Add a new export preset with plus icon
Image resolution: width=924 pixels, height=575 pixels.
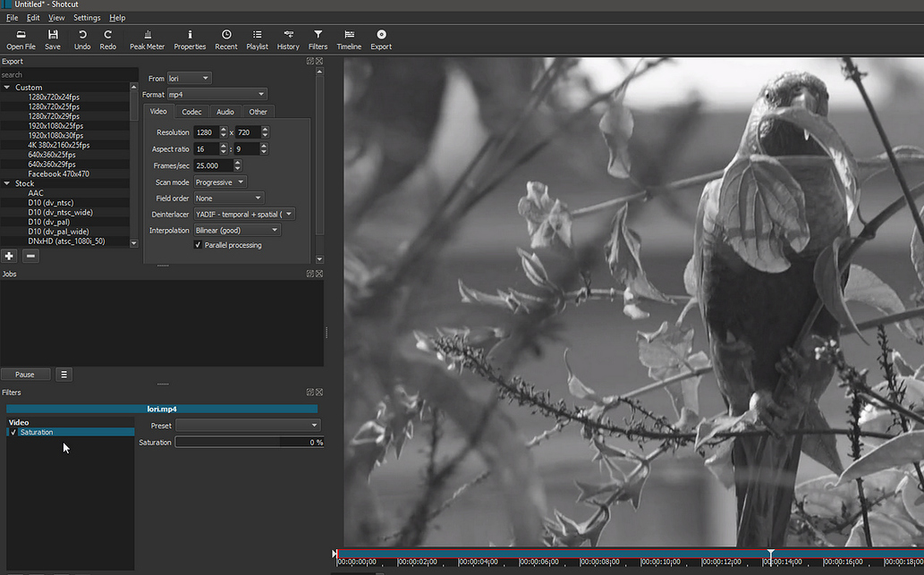point(8,256)
